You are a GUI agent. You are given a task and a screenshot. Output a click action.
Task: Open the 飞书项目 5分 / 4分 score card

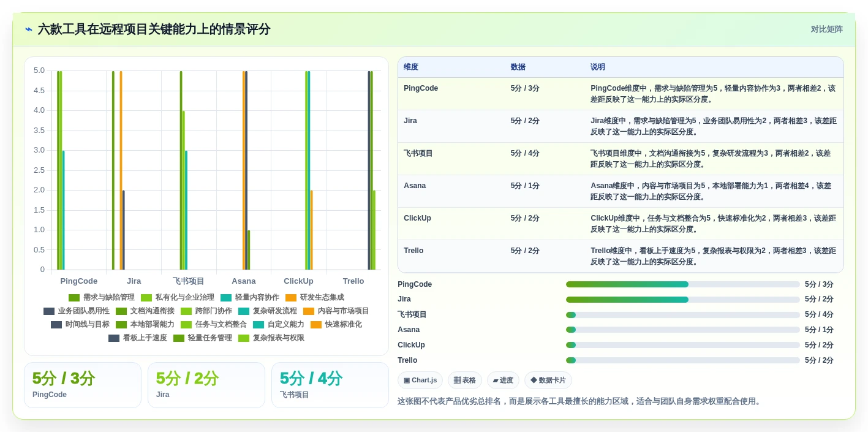[330, 385]
